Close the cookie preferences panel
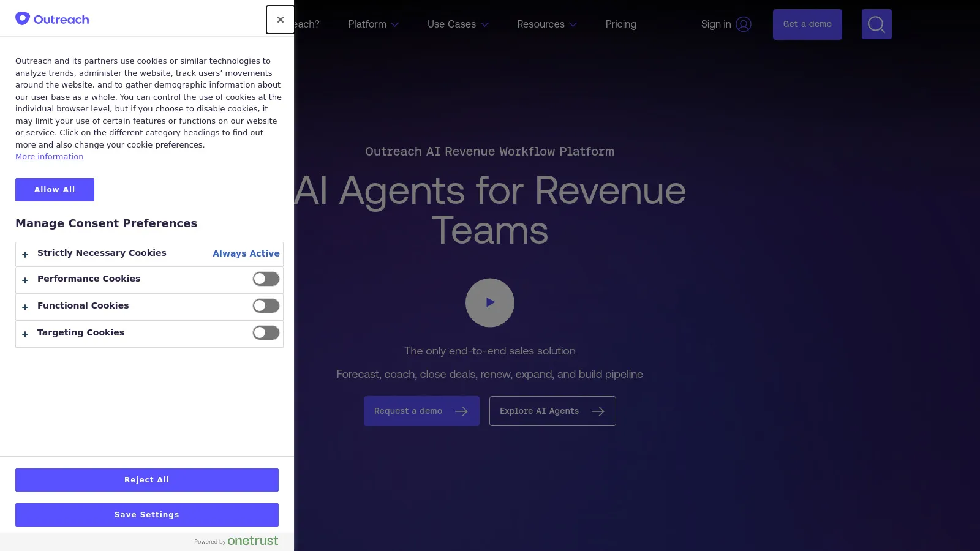Screen dimensions: 980x551 [x=280, y=20]
